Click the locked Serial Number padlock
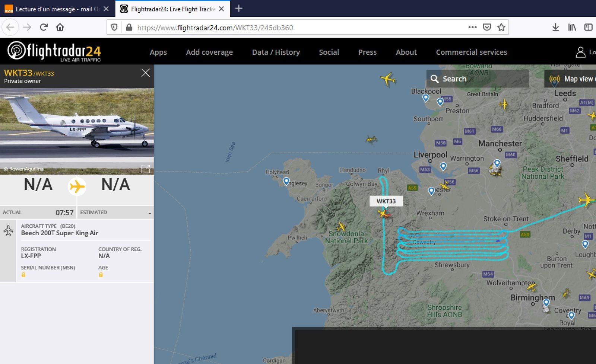Image resolution: width=596 pixels, height=364 pixels. point(23,275)
